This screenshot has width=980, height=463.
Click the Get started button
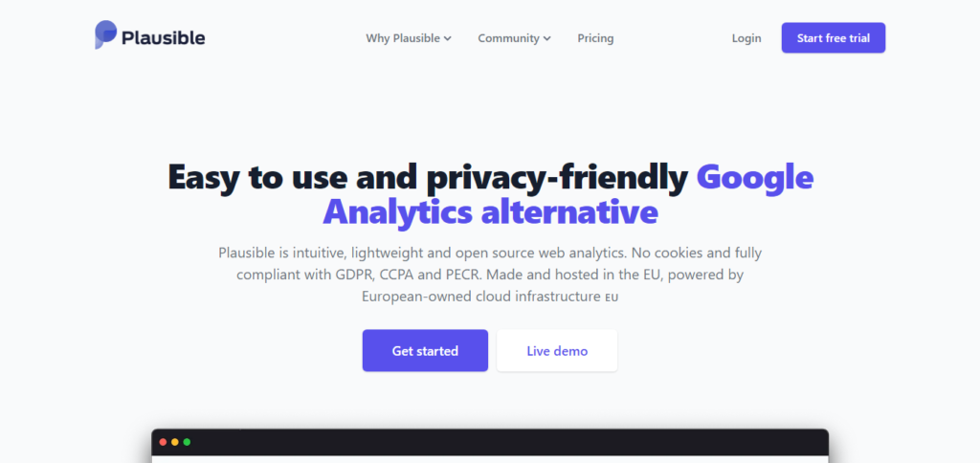pyautogui.click(x=425, y=350)
